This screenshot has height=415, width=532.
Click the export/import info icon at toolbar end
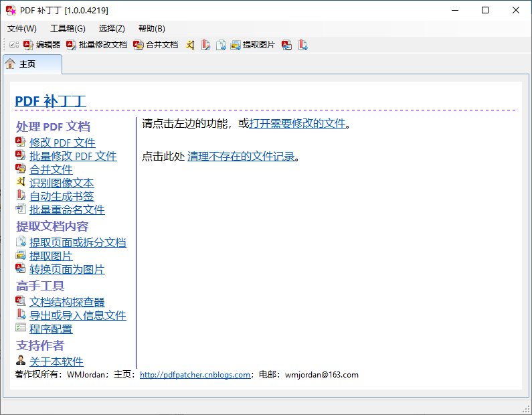coord(302,45)
